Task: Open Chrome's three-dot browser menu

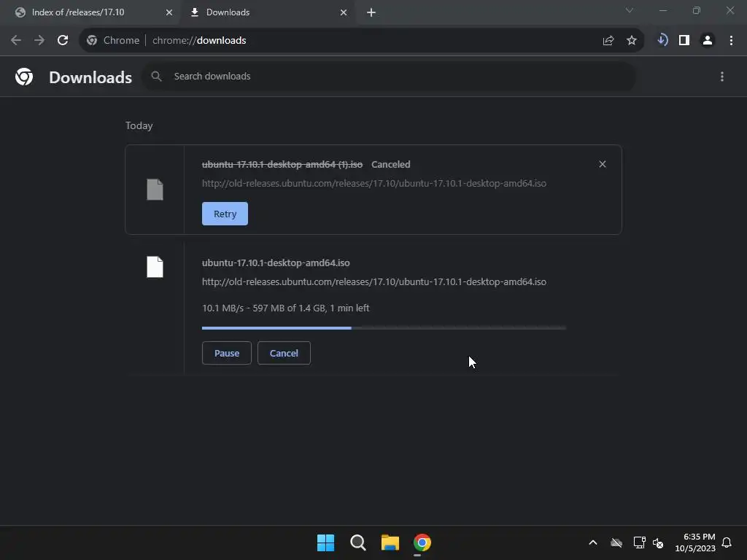Action: (731, 41)
